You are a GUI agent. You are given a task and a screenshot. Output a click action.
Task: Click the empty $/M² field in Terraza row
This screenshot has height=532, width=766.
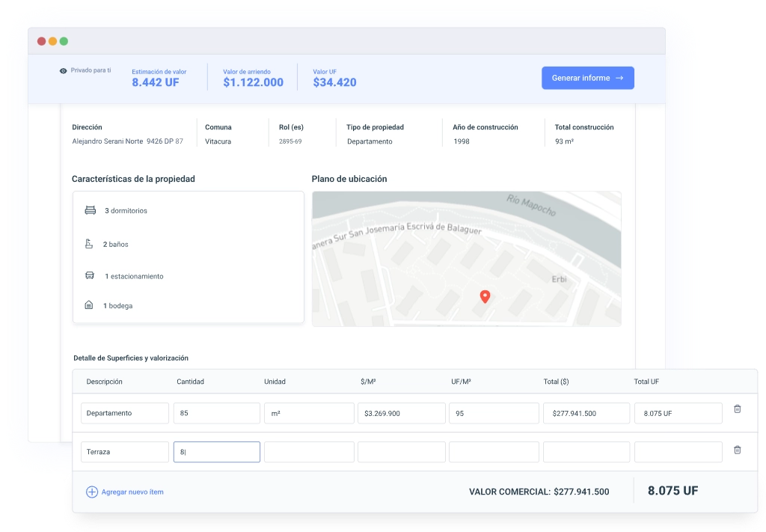402,452
